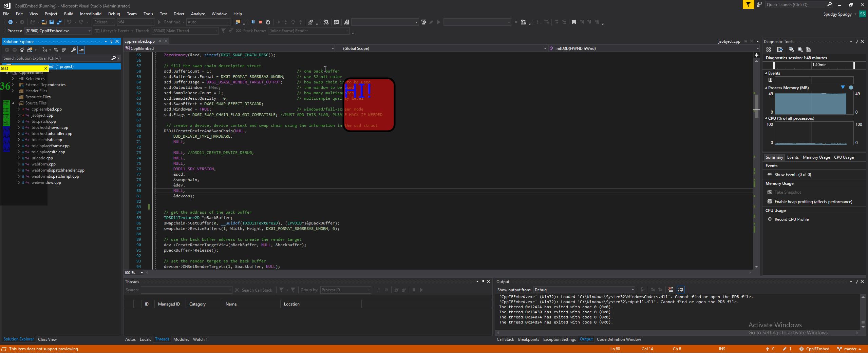Pause debugging with the Break All icon
868x353 pixels.
pyautogui.click(x=253, y=22)
